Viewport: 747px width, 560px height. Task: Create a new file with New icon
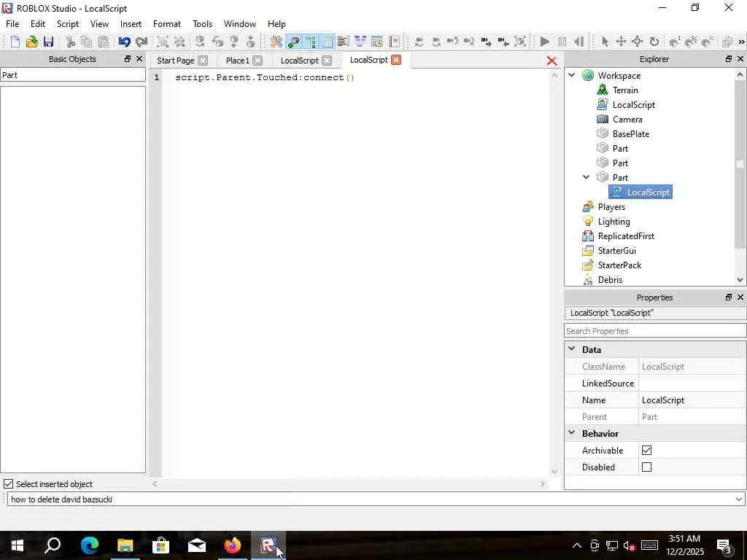click(x=15, y=42)
